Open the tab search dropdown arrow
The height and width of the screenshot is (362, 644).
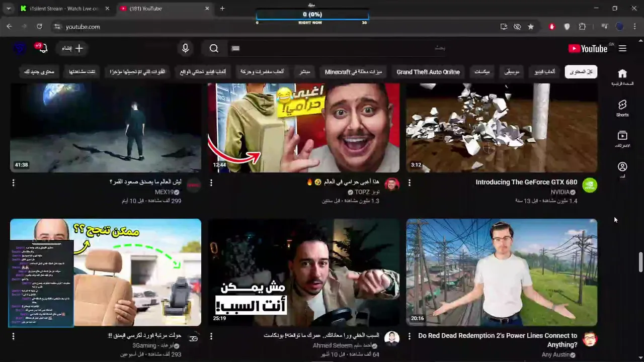click(9, 9)
